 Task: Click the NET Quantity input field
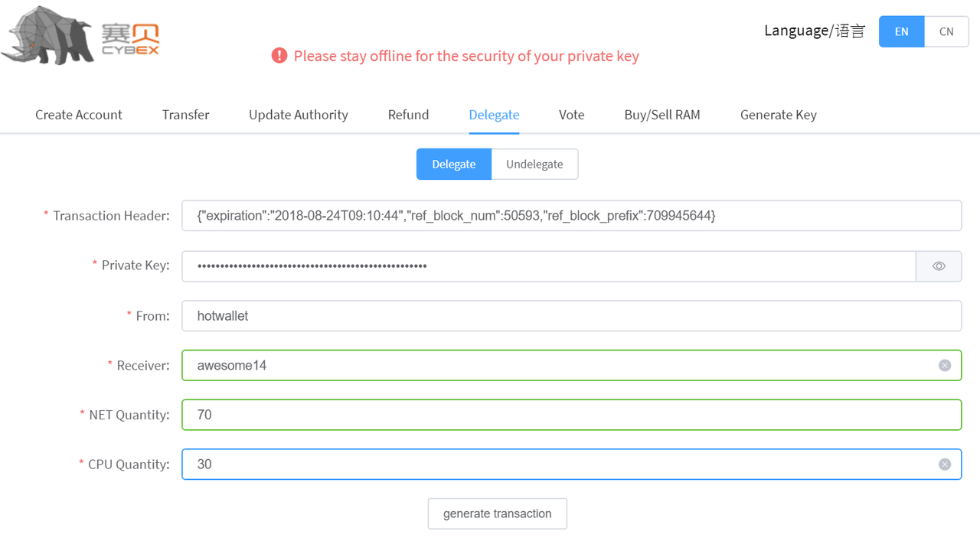(x=571, y=415)
